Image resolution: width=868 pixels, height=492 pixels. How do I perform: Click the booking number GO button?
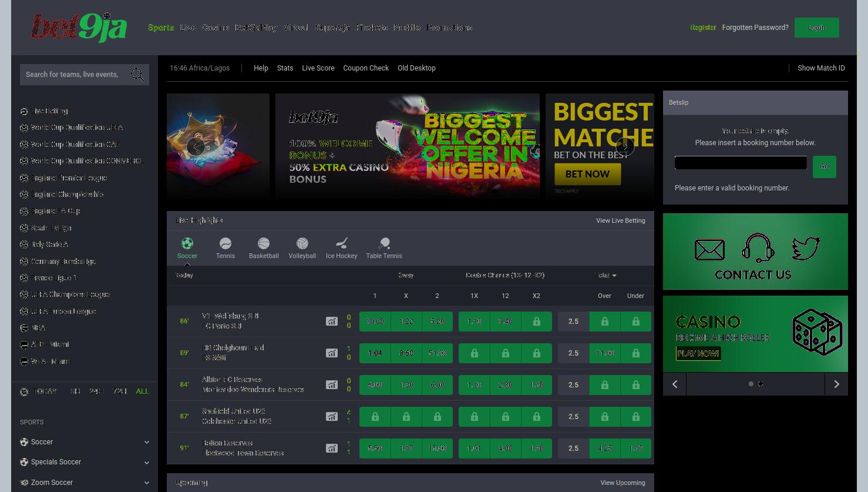(x=824, y=167)
